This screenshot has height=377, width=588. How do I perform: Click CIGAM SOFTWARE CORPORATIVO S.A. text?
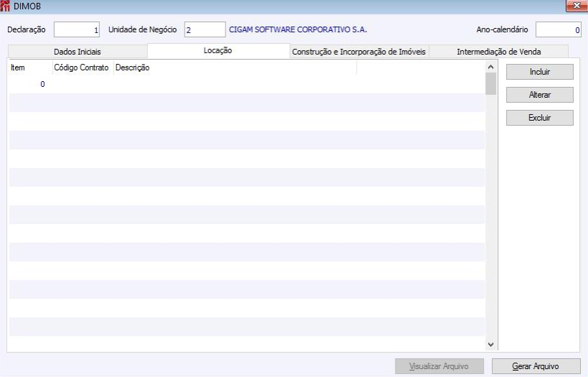tap(298, 29)
